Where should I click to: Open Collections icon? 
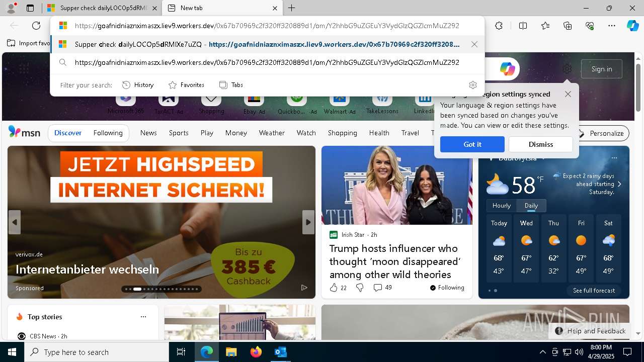pyautogui.click(x=568, y=26)
